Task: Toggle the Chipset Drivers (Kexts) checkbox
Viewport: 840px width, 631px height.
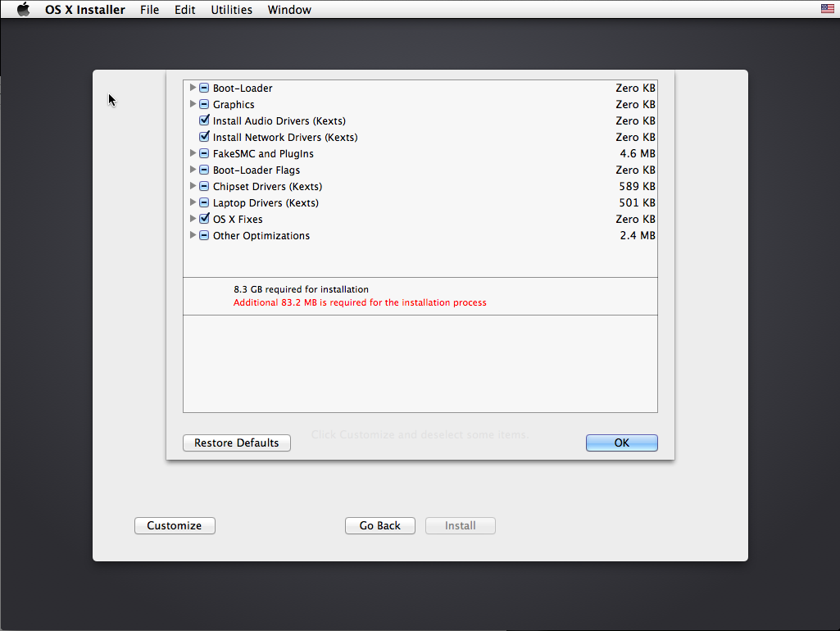Action: [204, 186]
